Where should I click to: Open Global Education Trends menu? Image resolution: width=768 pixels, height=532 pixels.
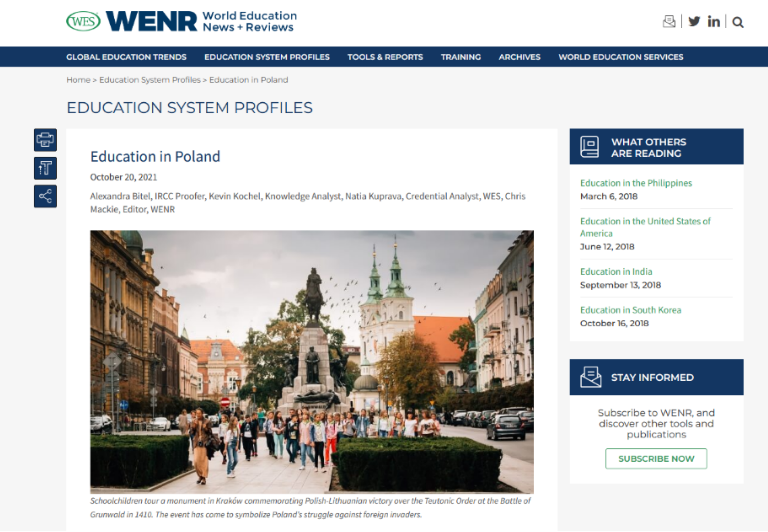[126, 57]
